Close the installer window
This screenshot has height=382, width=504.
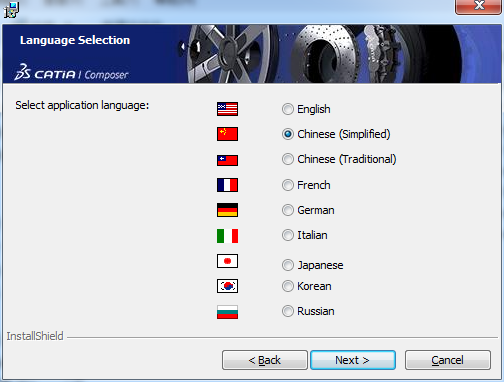(x=479, y=6)
